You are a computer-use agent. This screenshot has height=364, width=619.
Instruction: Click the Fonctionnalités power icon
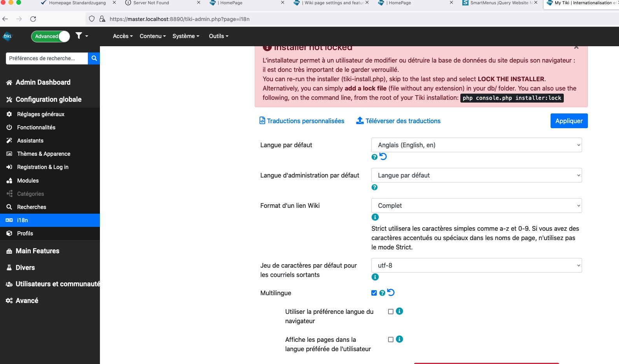coord(9,127)
